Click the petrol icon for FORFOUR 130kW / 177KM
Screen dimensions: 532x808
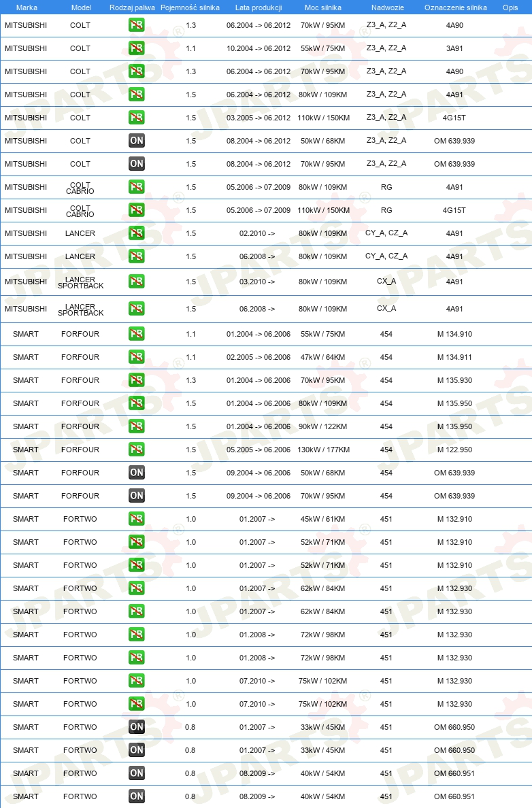[137, 450]
